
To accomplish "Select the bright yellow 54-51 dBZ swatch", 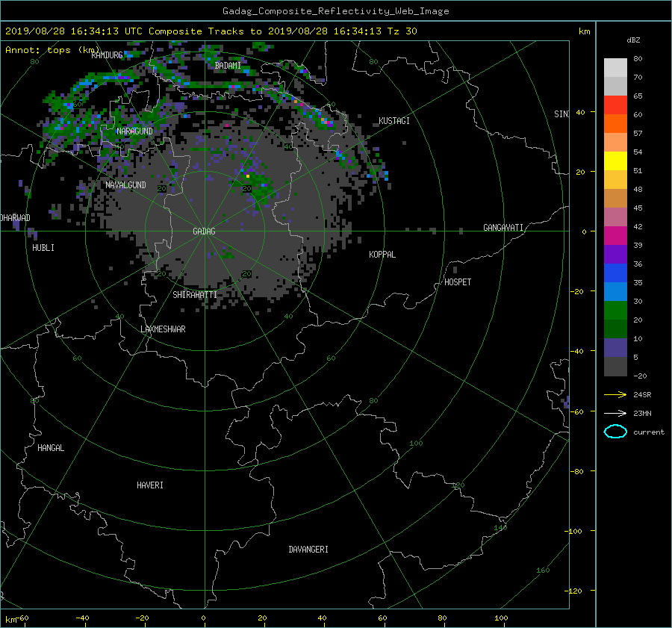I will (x=615, y=161).
